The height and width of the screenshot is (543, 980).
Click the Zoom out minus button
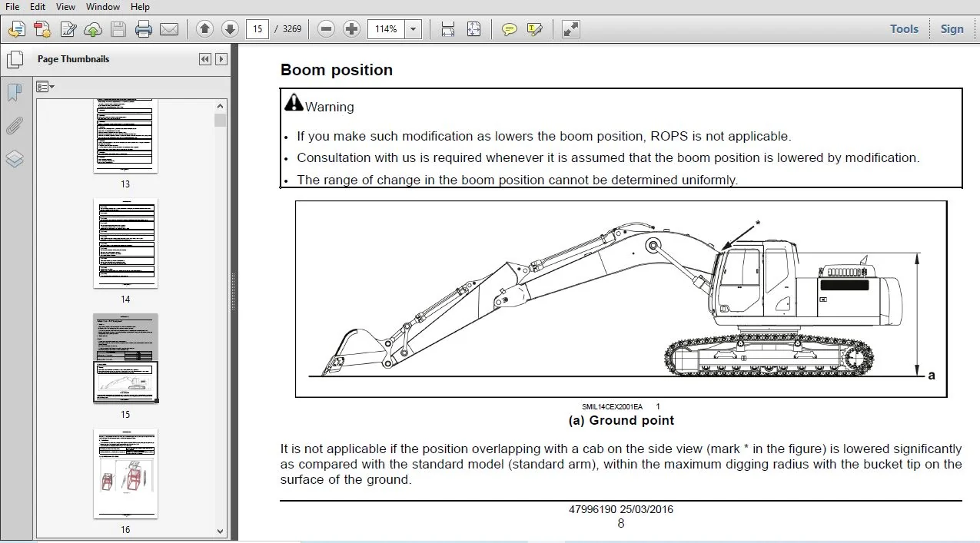pyautogui.click(x=326, y=29)
